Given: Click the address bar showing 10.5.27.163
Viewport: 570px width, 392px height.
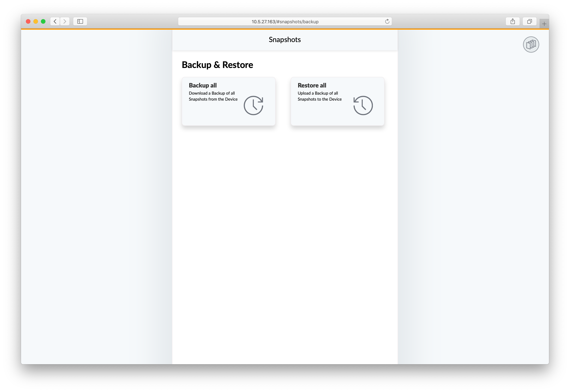Looking at the screenshot, I should [x=285, y=21].
